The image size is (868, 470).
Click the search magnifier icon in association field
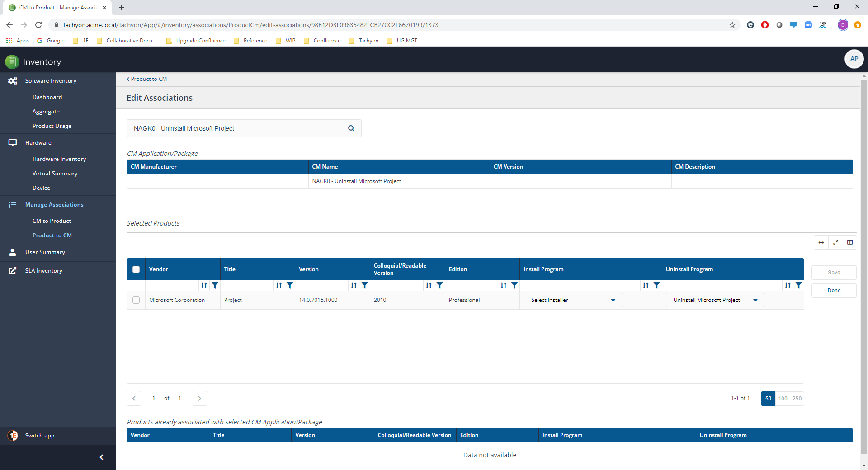pos(351,128)
